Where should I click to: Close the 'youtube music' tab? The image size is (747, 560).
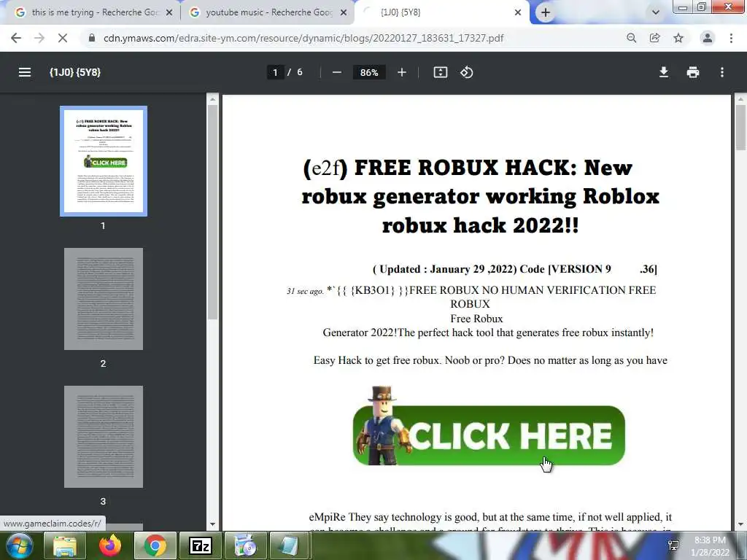click(344, 13)
